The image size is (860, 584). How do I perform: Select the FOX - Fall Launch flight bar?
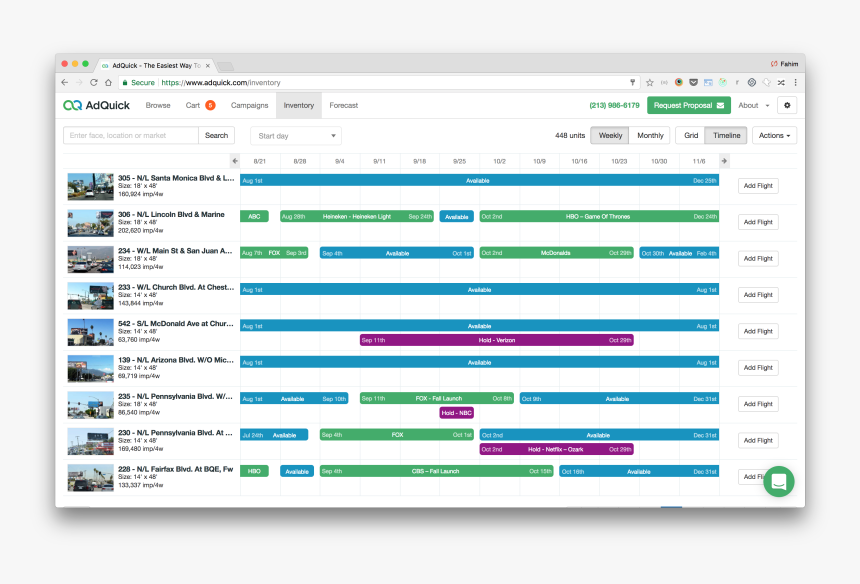pyautogui.click(x=437, y=399)
